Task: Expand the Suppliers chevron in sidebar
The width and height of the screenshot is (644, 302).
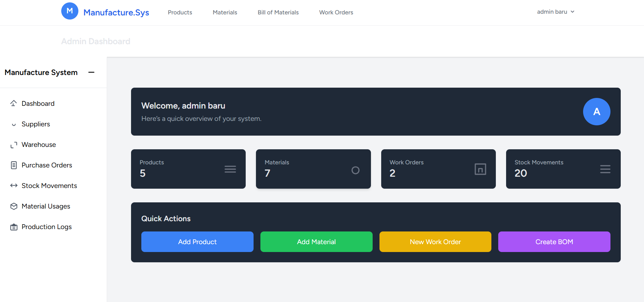Action: (x=14, y=125)
